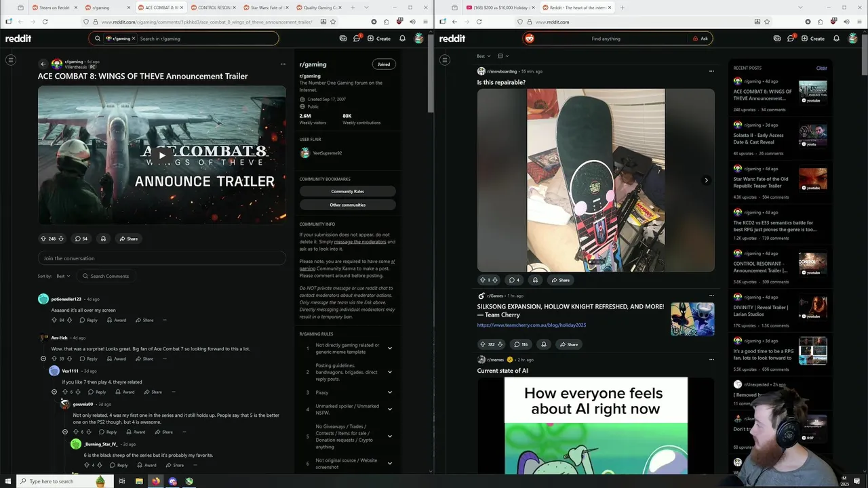
Task: Play the Ace Combat 8 announce trailer video
Action: coord(161,155)
